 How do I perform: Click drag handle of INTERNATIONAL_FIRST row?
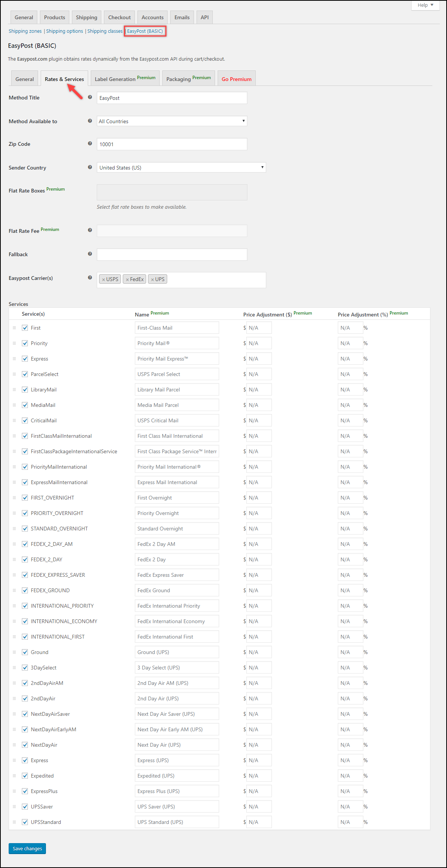[x=14, y=637]
